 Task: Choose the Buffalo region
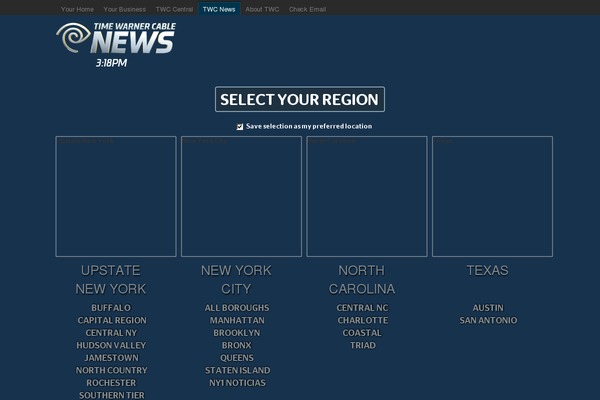click(111, 308)
